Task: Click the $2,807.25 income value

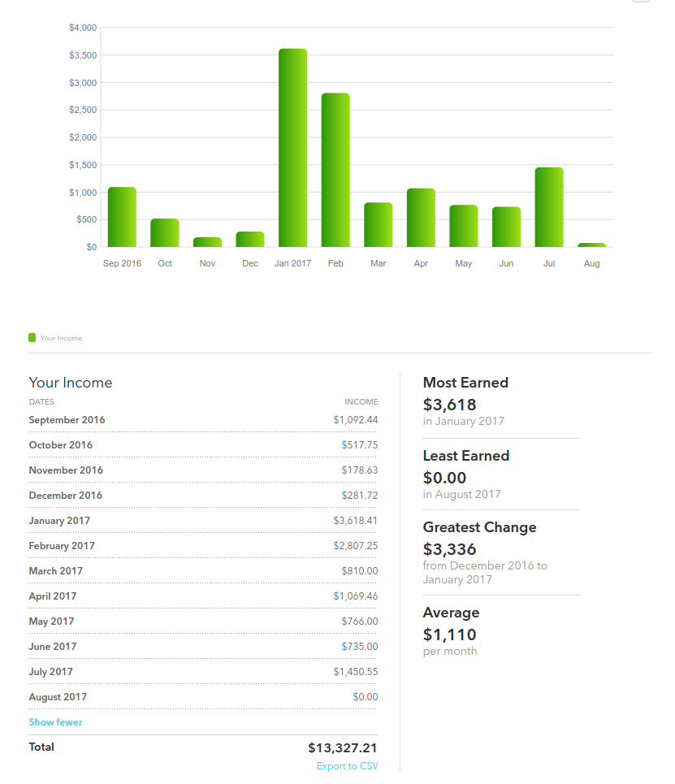Action: point(356,545)
